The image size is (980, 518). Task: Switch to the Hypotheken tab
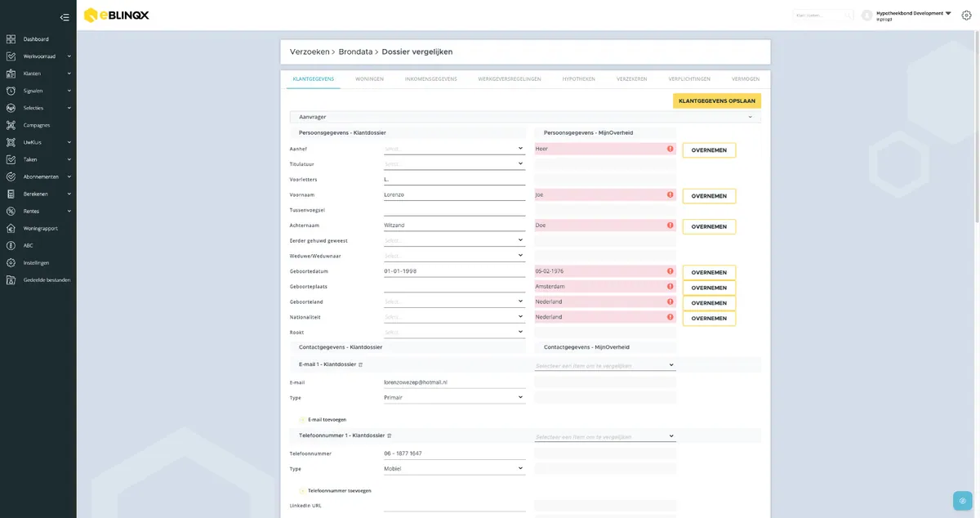pos(578,78)
